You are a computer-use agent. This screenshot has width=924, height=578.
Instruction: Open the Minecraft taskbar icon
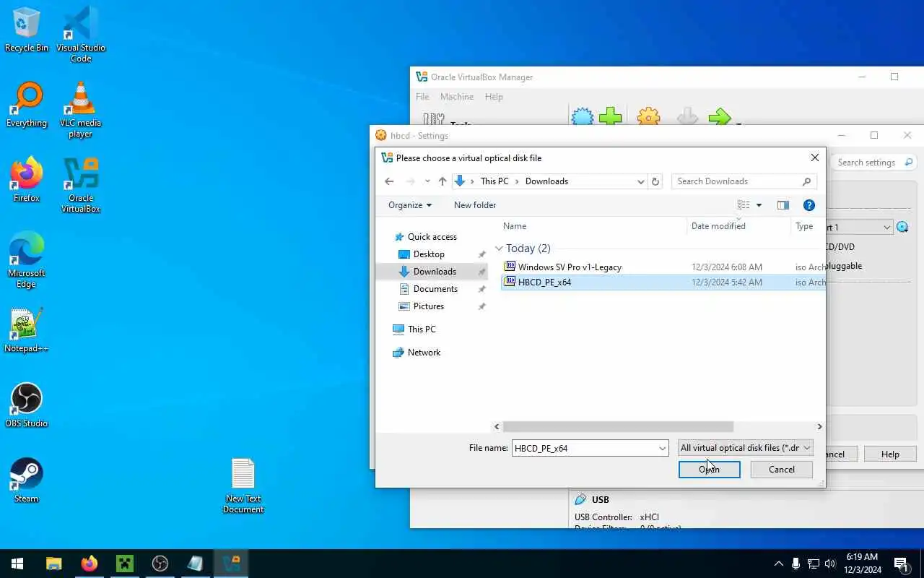pyautogui.click(x=125, y=564)
